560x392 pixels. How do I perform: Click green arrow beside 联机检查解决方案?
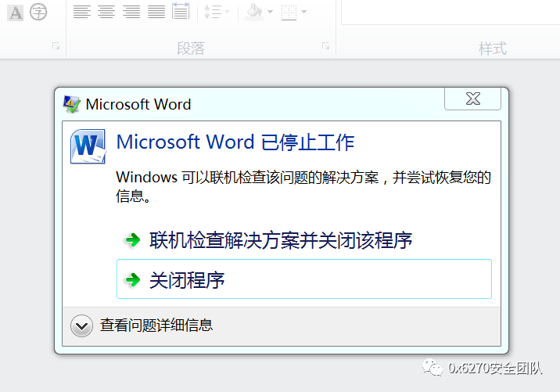pos(133,239)
